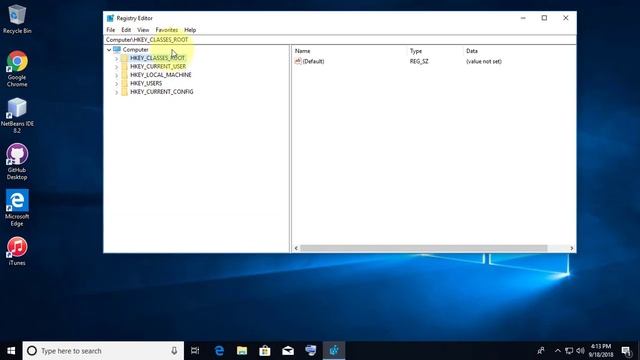Expand the HKEY_LOCAL_MACHINE key
Viewport: 640px width, 360px height.
[117, 76]
